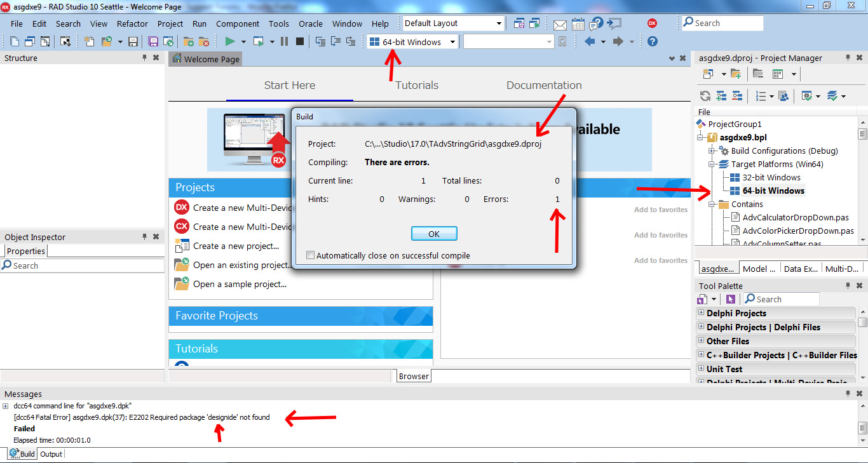This screenshot has height=463, width=868.
Task: Stop the program with the square icon
Action: 300,42
